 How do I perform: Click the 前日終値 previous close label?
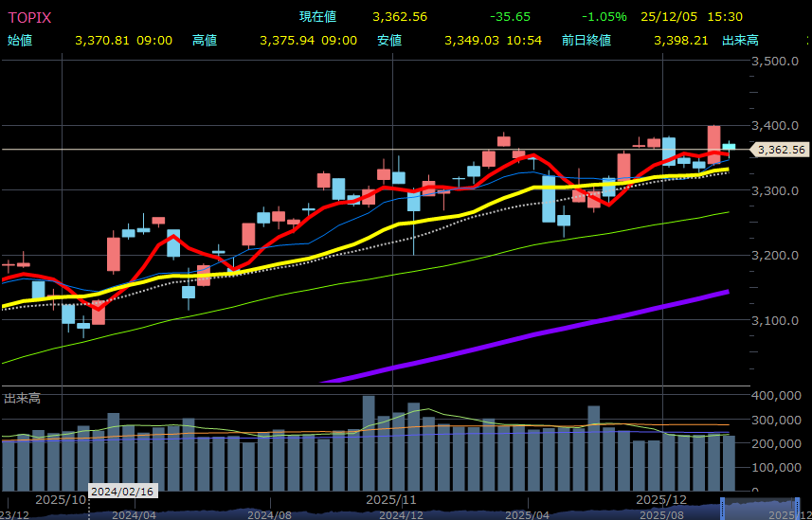[x=586, y=41]
